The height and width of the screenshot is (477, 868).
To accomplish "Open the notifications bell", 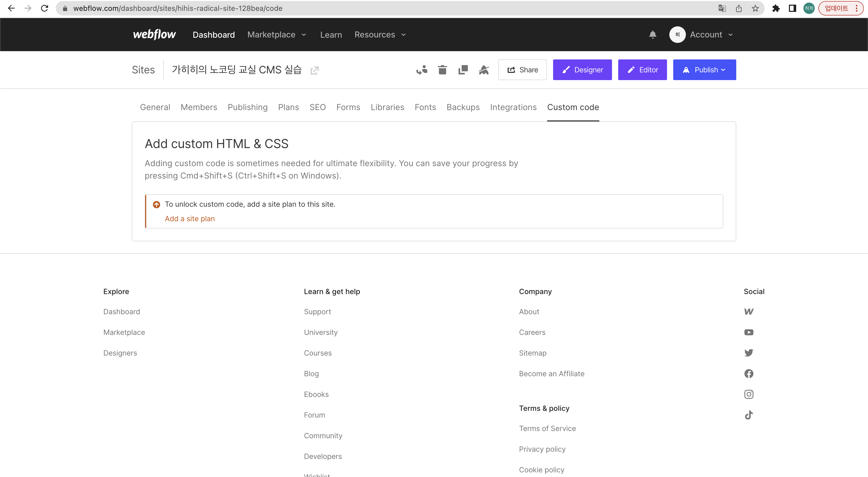I will [653, 34].
